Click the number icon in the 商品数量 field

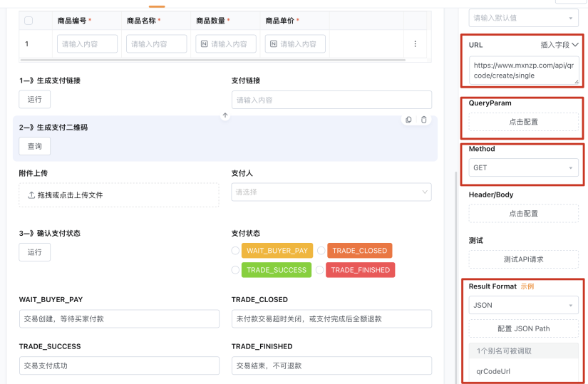205,44
